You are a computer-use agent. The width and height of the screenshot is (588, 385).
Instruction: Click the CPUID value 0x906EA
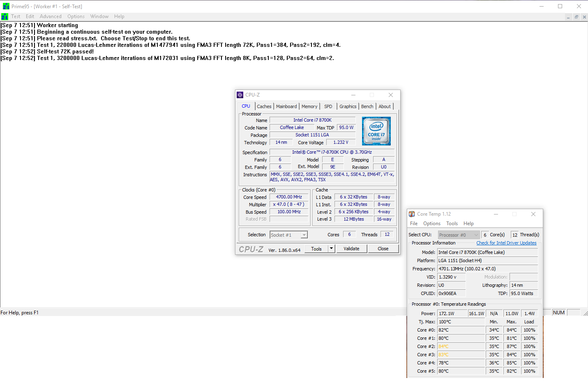coord(452,293)
